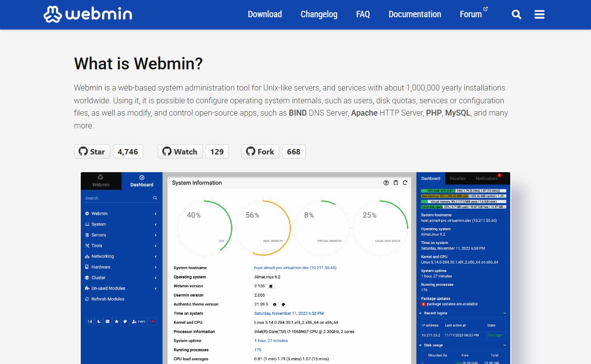Toggle night mode with the moon icon

click(98, 321)
